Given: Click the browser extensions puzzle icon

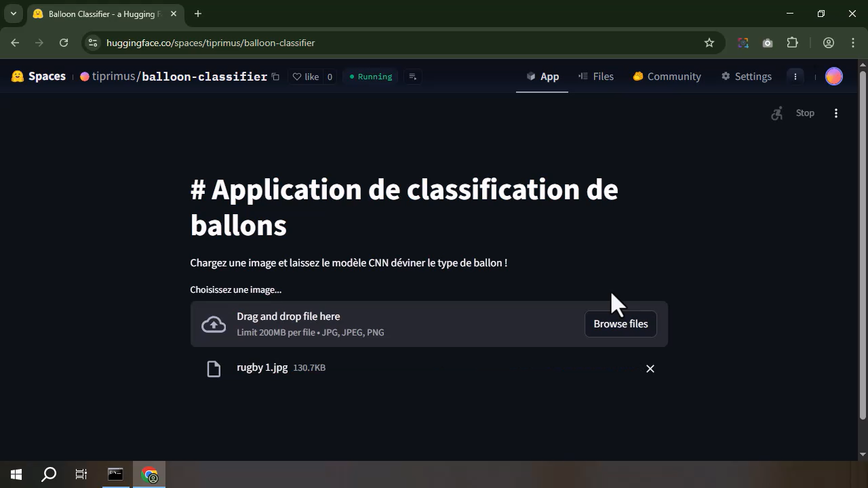Looking at the screenshot, I should 792,43.
